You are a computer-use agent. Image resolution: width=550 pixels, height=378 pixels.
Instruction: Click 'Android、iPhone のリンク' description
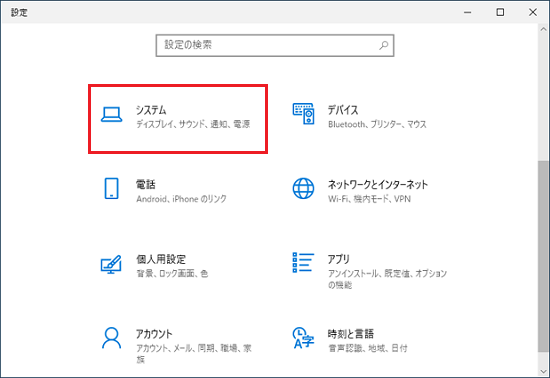click(181, 199)
